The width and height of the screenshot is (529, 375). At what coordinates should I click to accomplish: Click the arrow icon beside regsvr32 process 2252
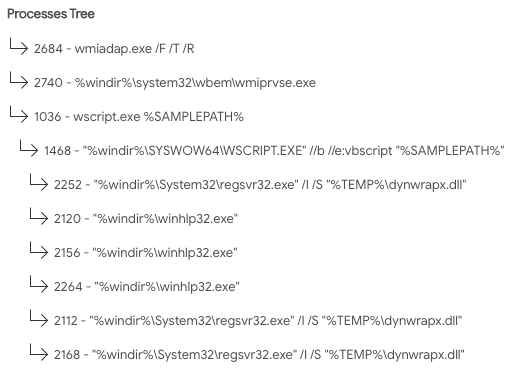(39, 182)
